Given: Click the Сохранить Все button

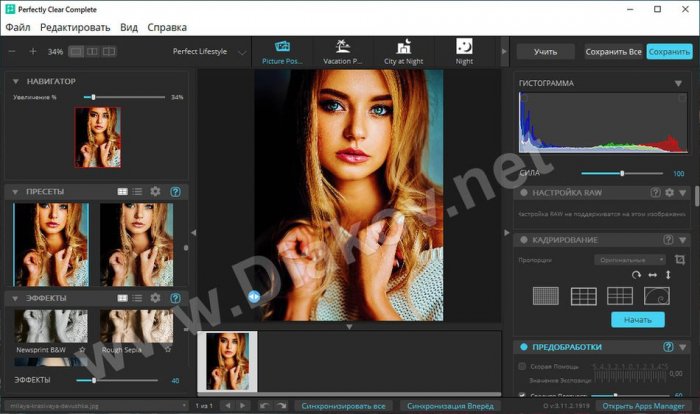Looking at the screenshot, I should [613, 51].
